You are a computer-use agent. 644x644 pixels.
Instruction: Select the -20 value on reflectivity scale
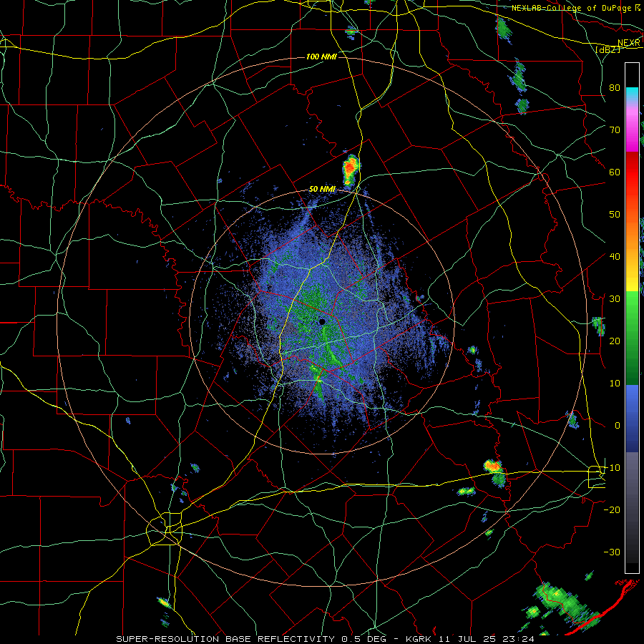tap(612, 509)
